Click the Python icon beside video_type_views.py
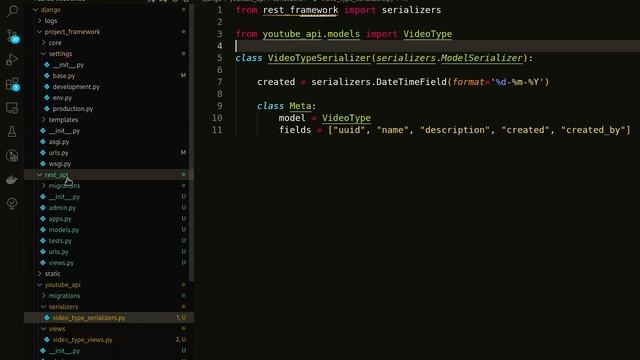The height and width of the screenshot is (360, 640). point(47,340)
